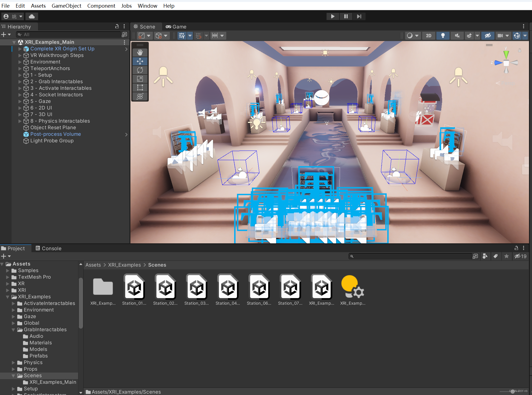Image resolution: width=532 pixels, height=395 pixels.
Task: Click the Rect Transform tool icon
Action: point(141,87)
